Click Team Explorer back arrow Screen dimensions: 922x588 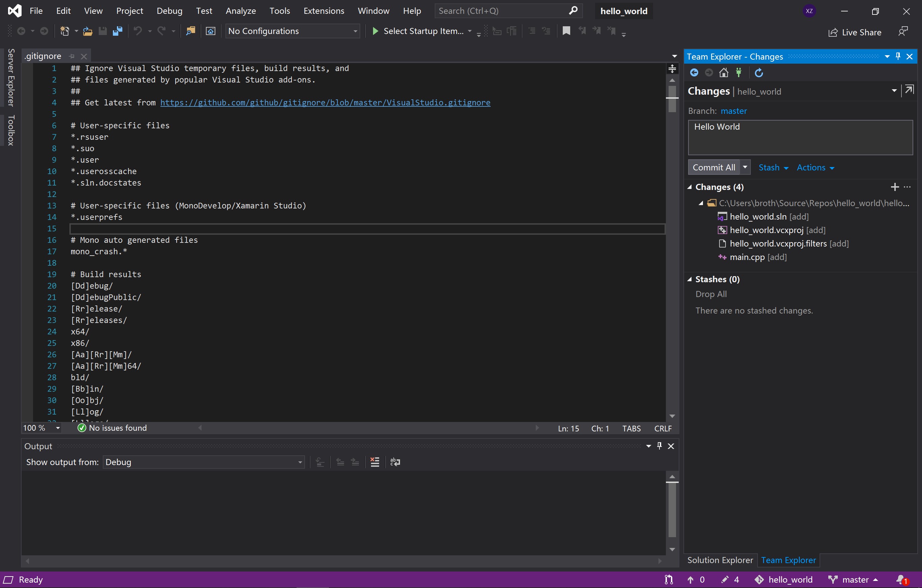(x=694, y=73)
